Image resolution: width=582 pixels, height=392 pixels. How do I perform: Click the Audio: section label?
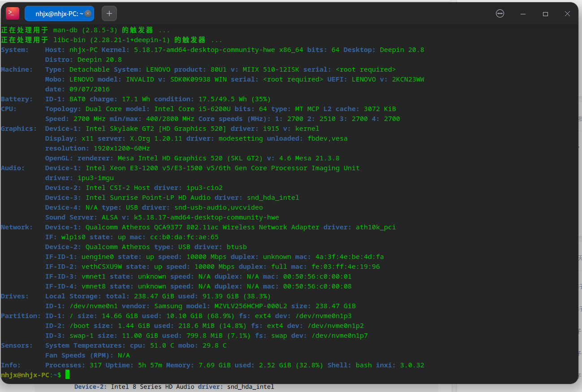point(13,168)
